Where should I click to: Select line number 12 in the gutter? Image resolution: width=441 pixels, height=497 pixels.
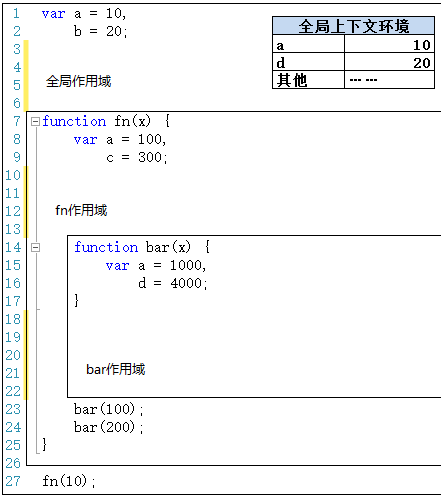click(13, 211)
